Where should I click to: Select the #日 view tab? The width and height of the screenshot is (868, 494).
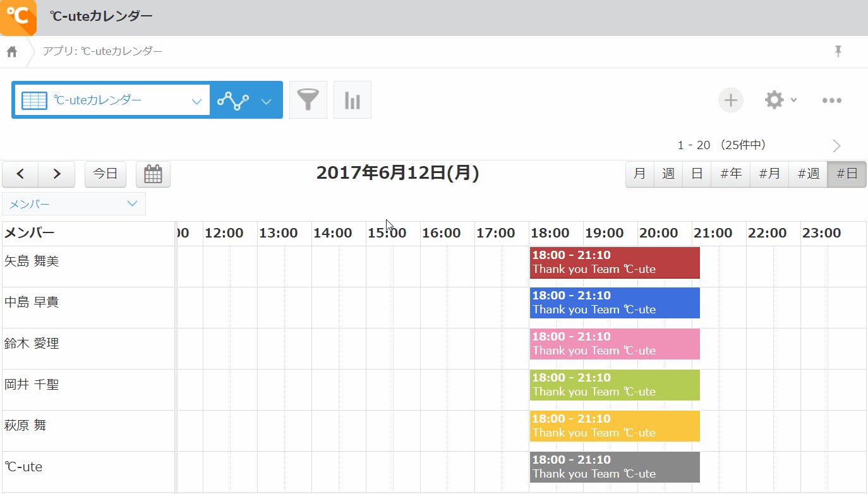(847, 174)
